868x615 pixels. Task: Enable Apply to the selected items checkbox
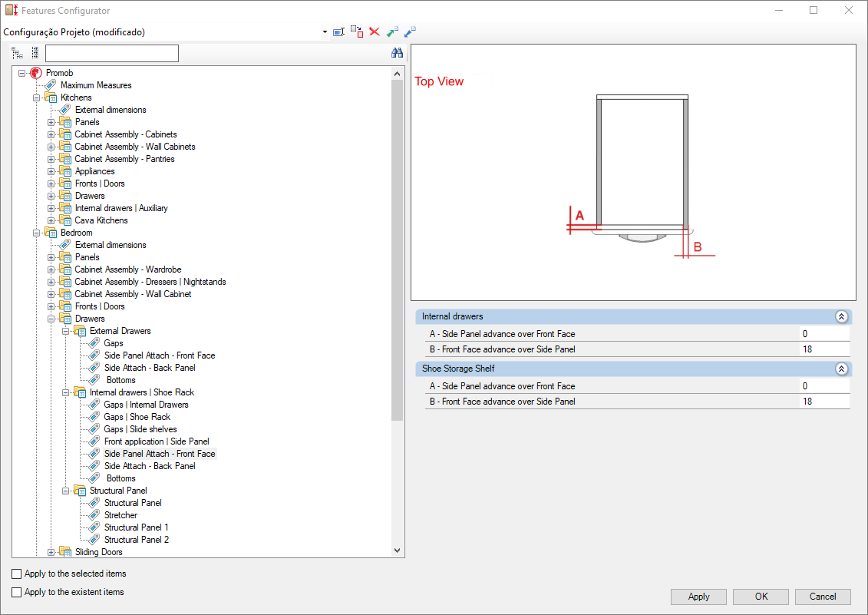(17, 574)
